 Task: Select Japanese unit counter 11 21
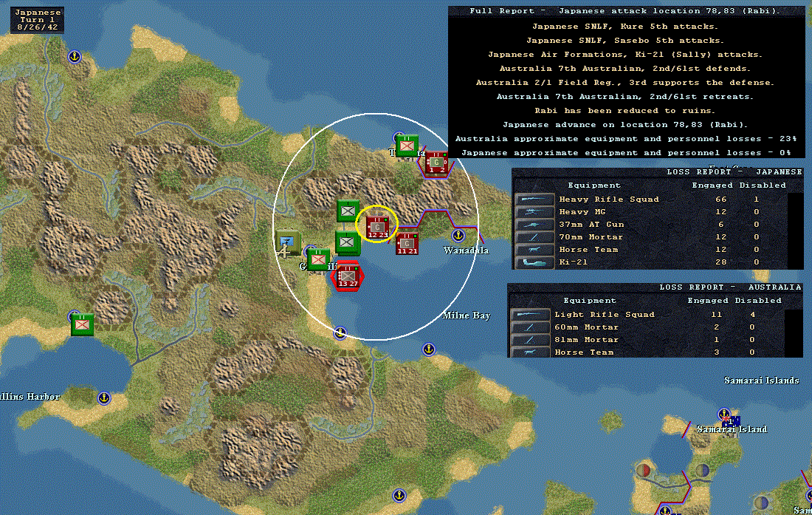click(407, 243)
